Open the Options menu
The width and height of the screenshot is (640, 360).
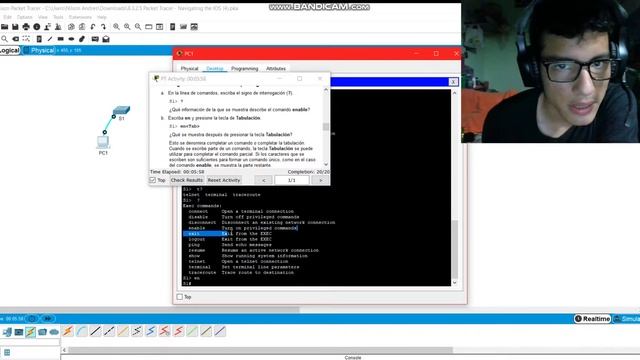click(x=24, y=17)
